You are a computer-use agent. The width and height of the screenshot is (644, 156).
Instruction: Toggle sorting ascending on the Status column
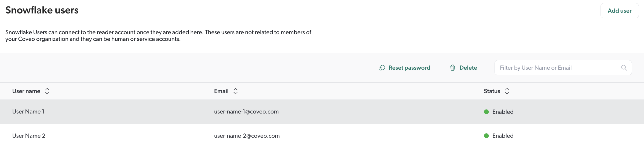[x=507, y=91]
